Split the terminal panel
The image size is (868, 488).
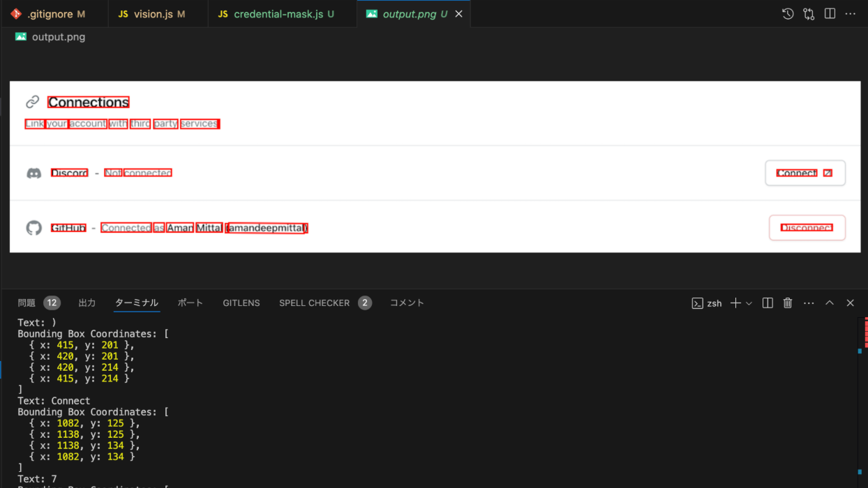[x=768, y=303]
